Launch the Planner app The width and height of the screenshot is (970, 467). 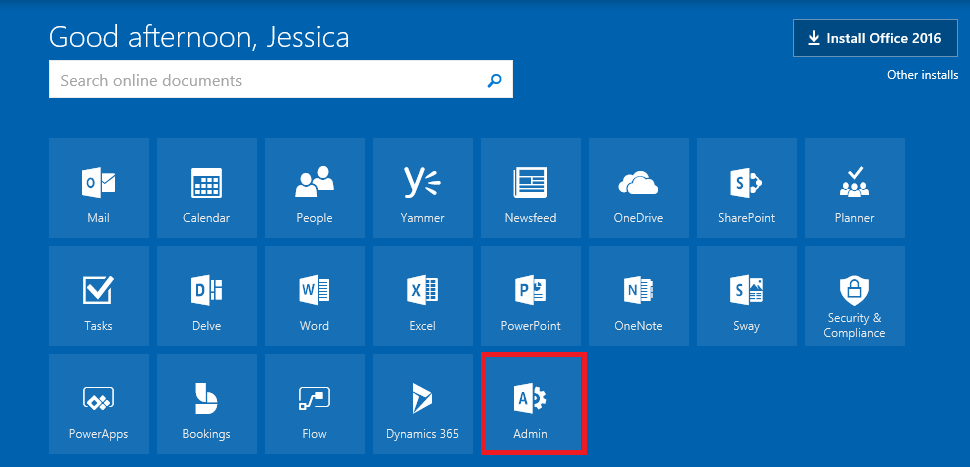tap(854, 188)
